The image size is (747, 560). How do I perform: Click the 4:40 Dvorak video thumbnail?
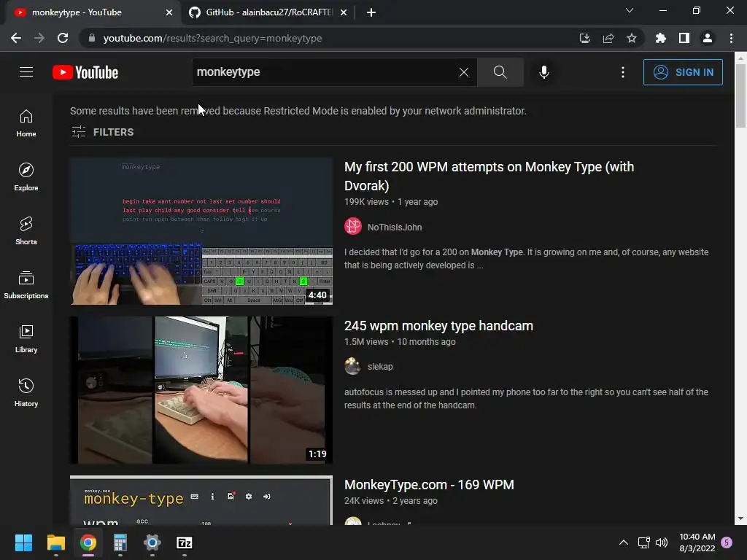(x=201, y=231)
